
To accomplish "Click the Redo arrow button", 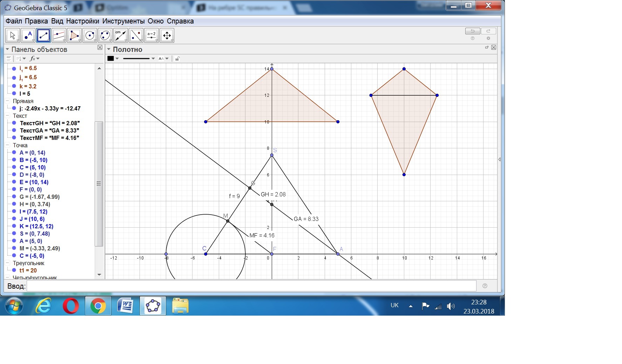I will 488,31.
